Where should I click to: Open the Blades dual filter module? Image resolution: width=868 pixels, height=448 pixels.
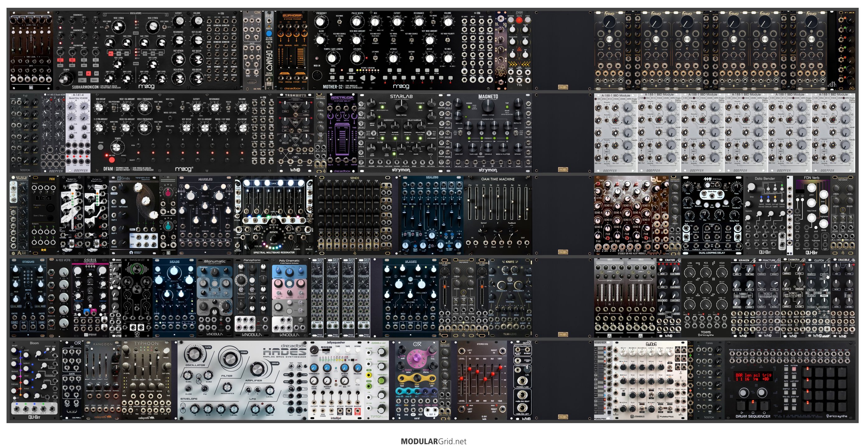coord(410,298)
